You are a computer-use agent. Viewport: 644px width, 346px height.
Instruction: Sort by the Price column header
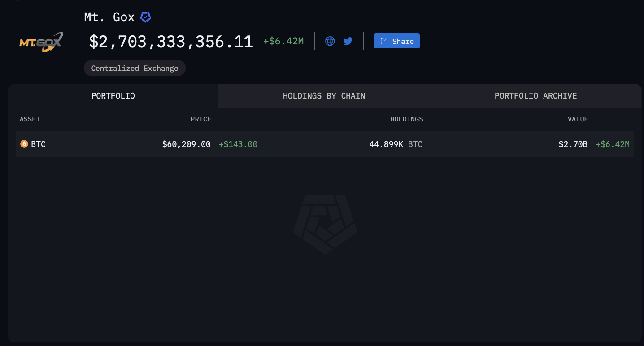200,119
